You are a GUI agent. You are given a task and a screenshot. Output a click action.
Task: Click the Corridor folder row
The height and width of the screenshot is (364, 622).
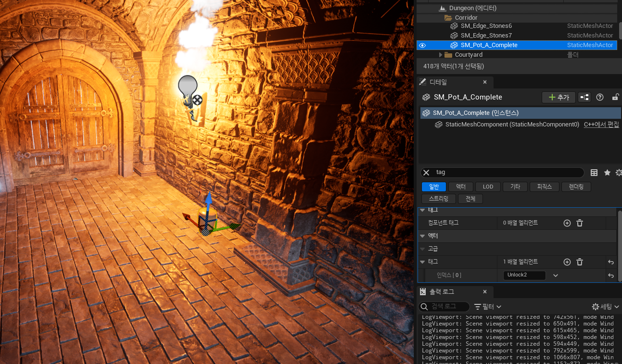click(x=517, y=18)
